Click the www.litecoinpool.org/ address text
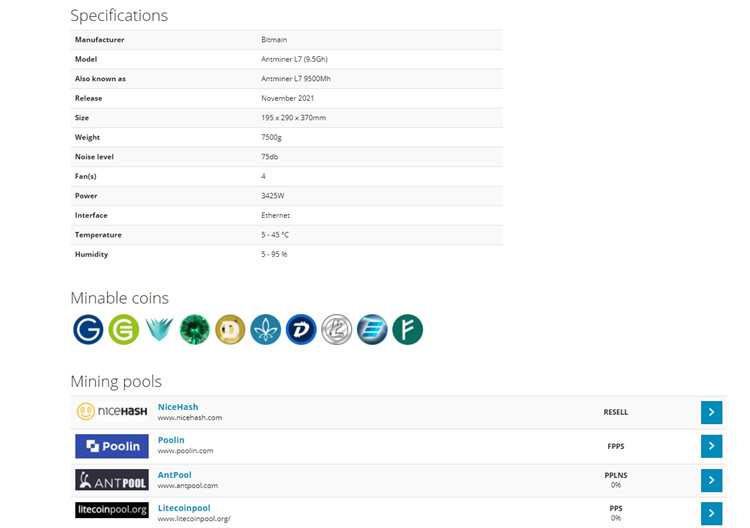The width and height of the screenshot is (750, 528). (194, 518)
